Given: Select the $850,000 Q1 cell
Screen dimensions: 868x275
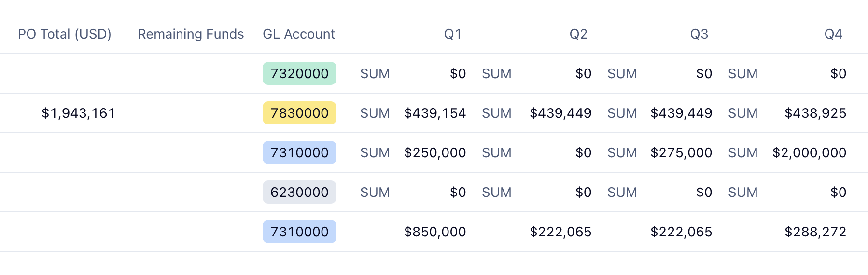Looking at the screenshot, I should tap(435, 232).
